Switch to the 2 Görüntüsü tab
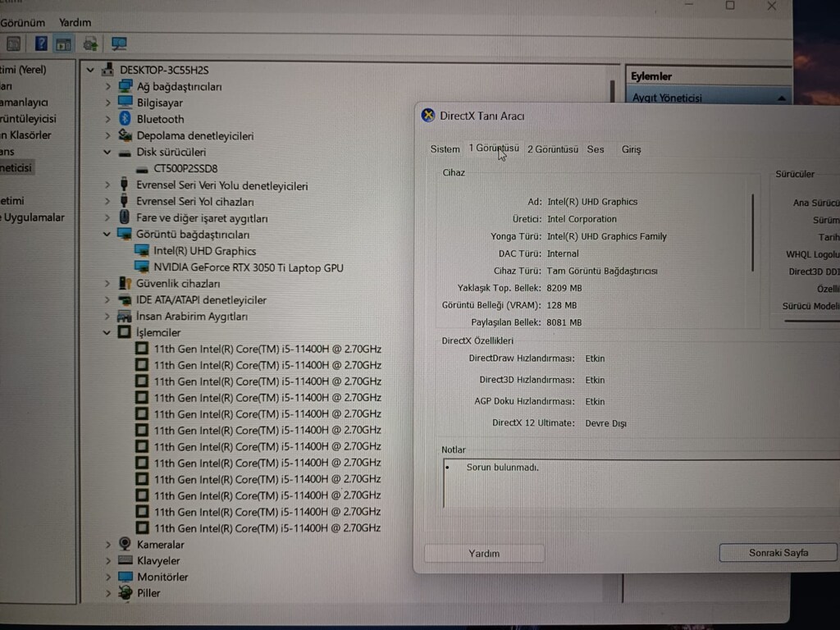 [x=552, y=149]
